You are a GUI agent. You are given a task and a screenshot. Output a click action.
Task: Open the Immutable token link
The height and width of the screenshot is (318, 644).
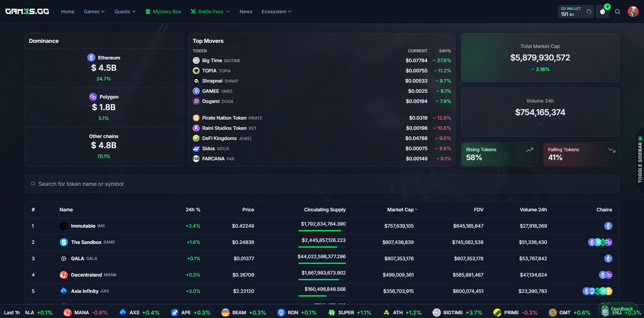click(83, 226)
